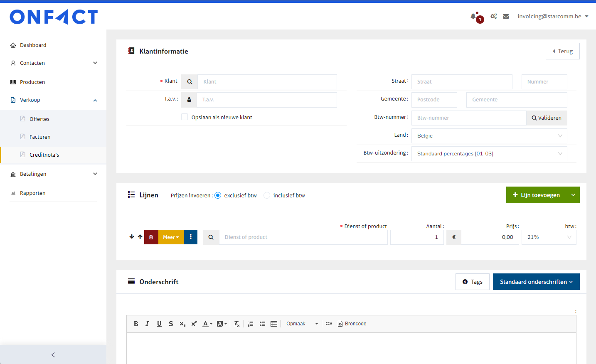The width and height of the screenshot is (596, 364).
Task: Insert a table in the editor
Action: pos(274,324)
